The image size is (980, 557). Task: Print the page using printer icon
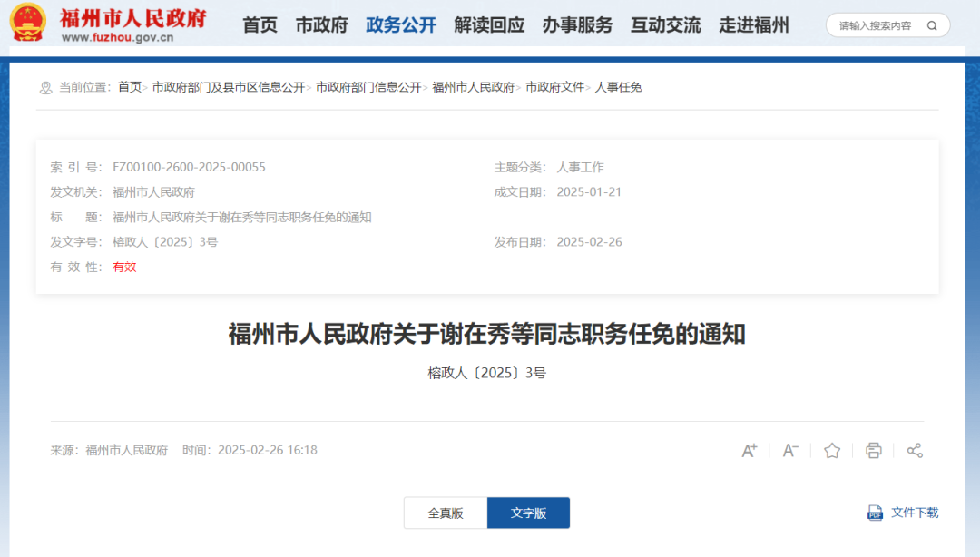[x=873, y=450]
